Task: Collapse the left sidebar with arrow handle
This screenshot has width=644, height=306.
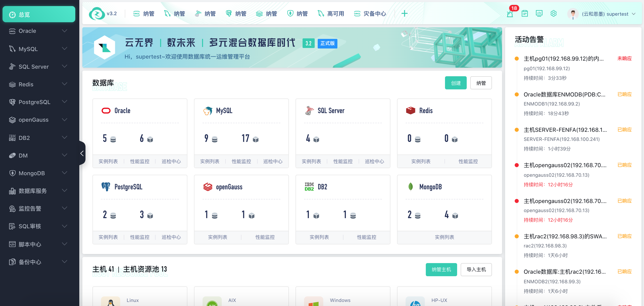Action: click(82, 153)
